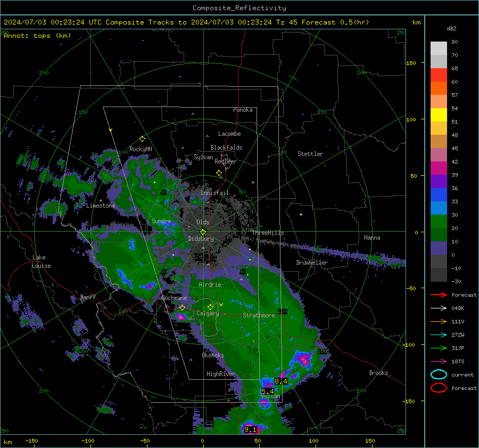Click the 5.4 storm top annotation near Vulcan
479x448 pixels.
[268, 391]
